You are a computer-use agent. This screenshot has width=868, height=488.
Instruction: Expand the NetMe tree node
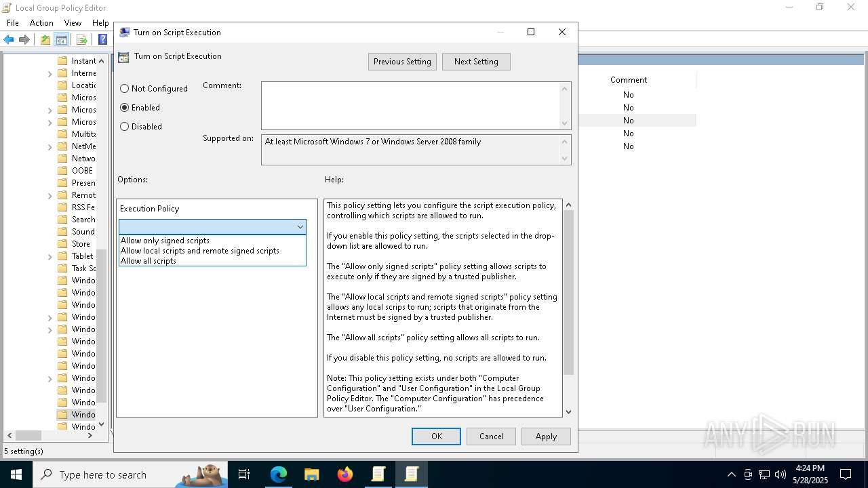point(50,146)
